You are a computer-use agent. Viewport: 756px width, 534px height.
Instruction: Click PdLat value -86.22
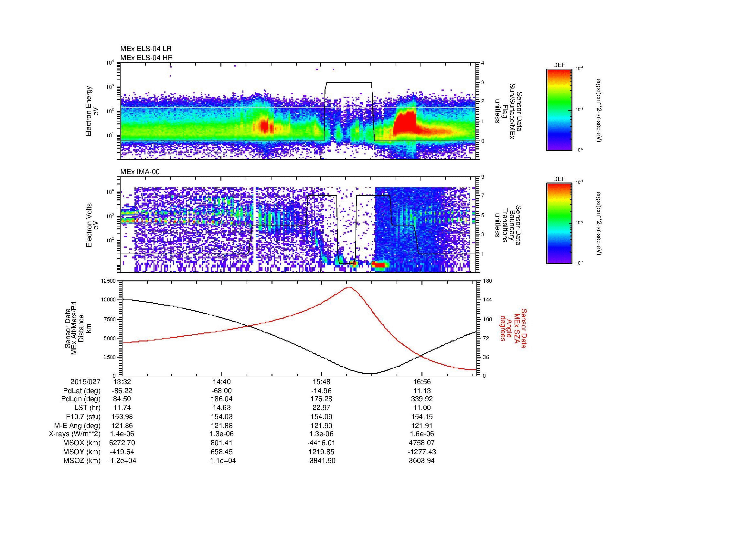click(122, 391)
